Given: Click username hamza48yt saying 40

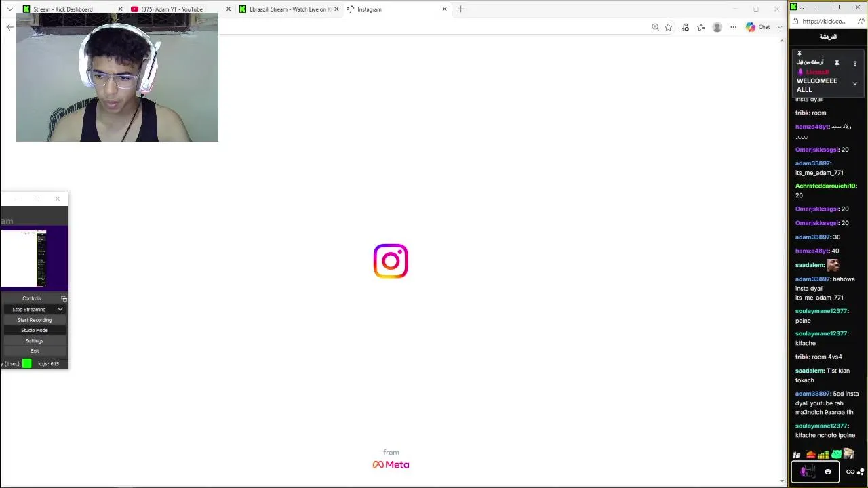Looking at the screenshot, I should (811, 251).
